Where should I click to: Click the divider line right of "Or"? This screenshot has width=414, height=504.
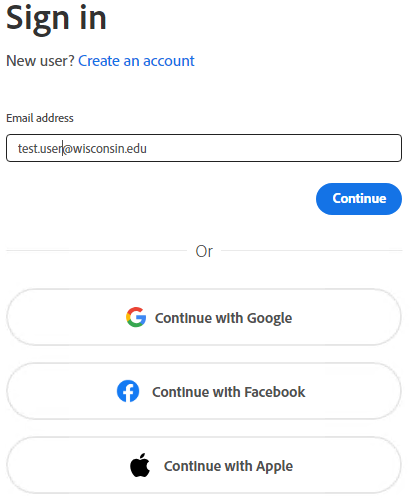pos(311,250)
